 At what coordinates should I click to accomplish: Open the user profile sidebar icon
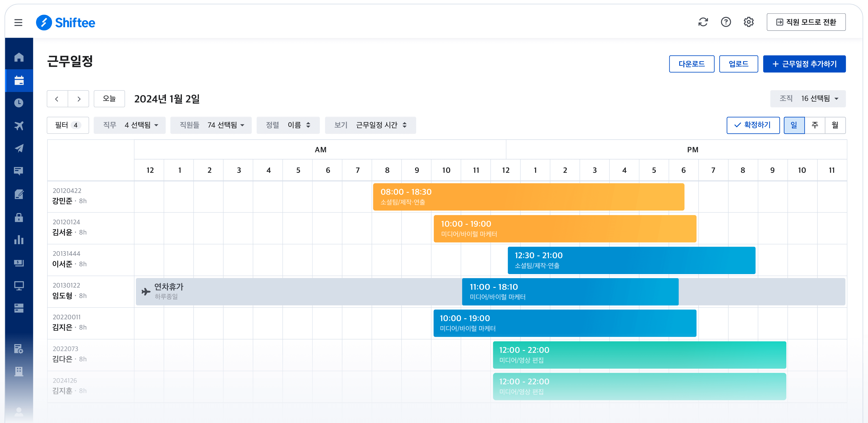[19, 412]
